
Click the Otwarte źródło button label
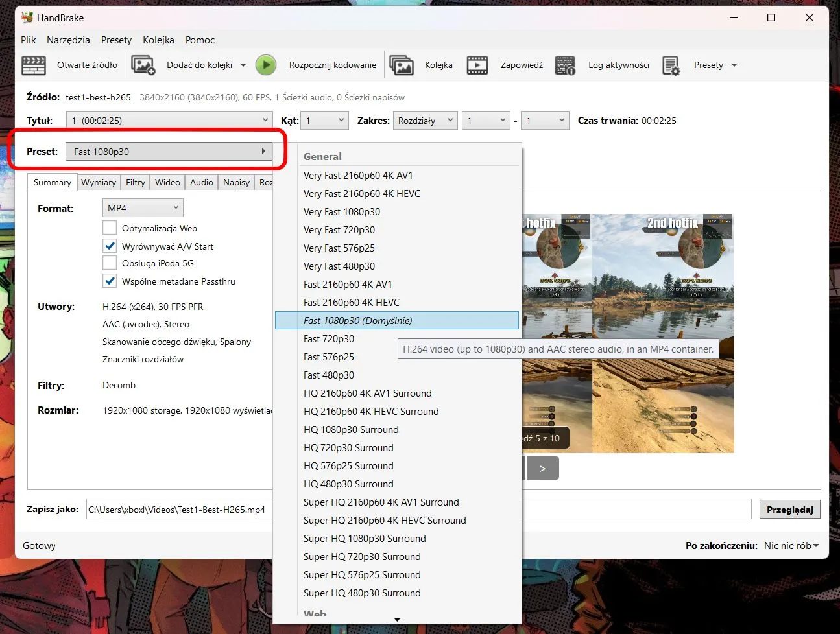[87, 65]
